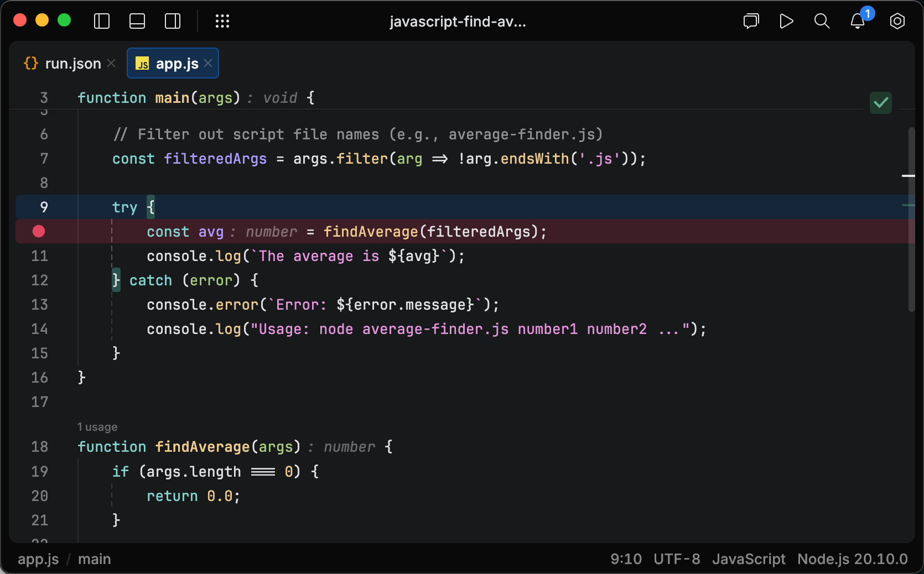This screenshot has height=574, width=924.
Task: Click the red breakpoint on the avg line
Action: click(38, 232)
